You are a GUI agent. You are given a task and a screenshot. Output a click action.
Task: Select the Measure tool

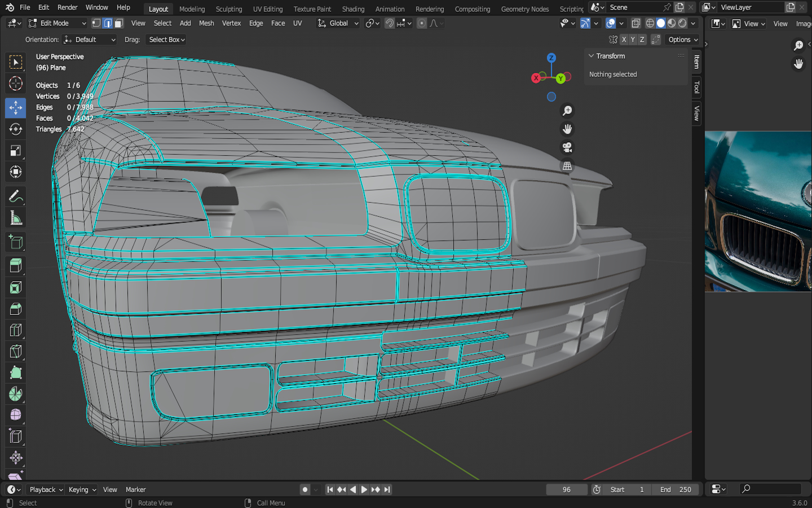tap(16, 218)
